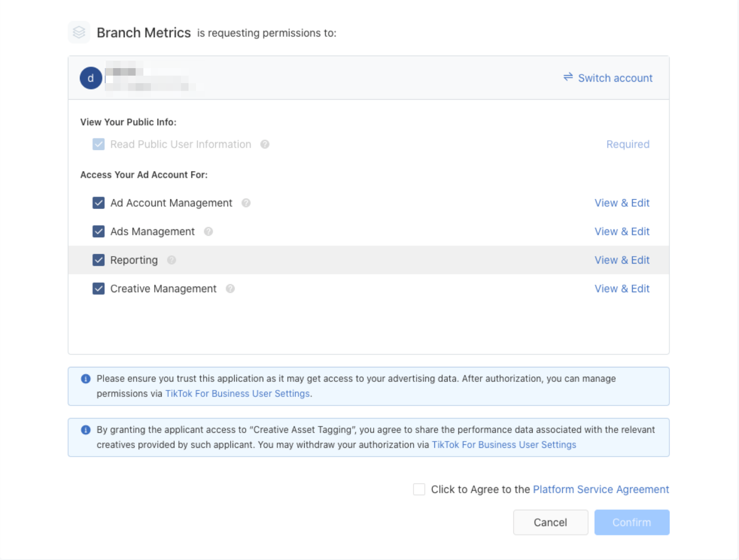This screenshot has width=739, height=560.
Task: Open View & Edit for Creative Management
Action: [x=621, y=289]
